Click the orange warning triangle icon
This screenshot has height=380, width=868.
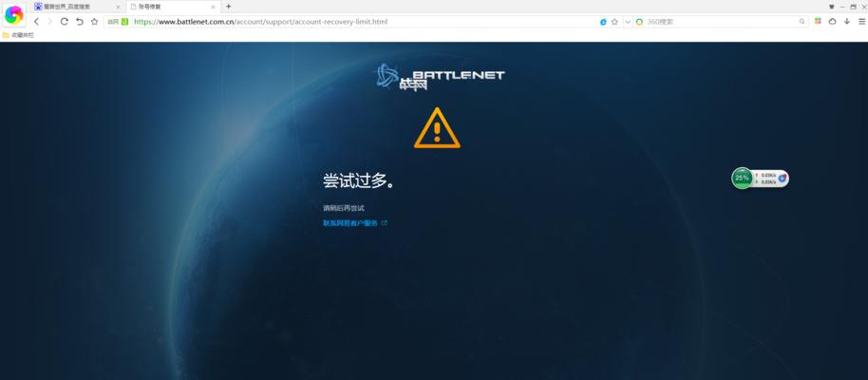click(437, 128)
